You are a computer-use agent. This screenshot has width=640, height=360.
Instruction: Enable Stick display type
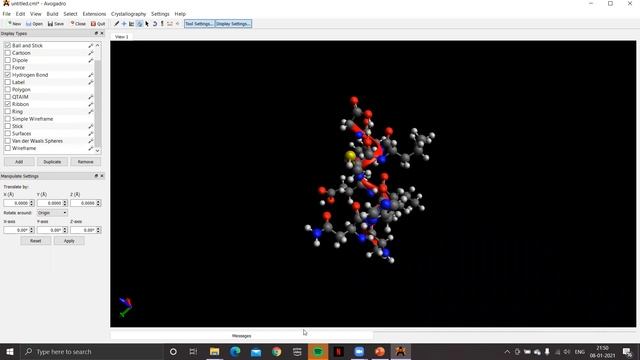8,126
